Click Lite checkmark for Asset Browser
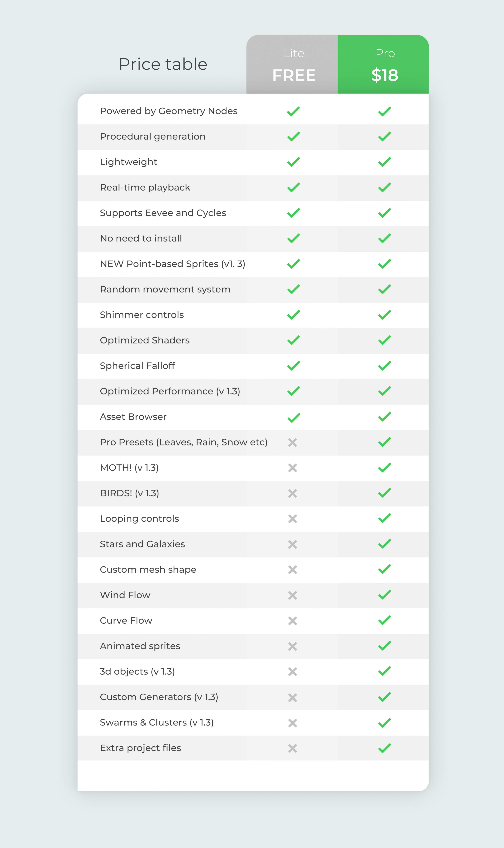 (293, 417)
